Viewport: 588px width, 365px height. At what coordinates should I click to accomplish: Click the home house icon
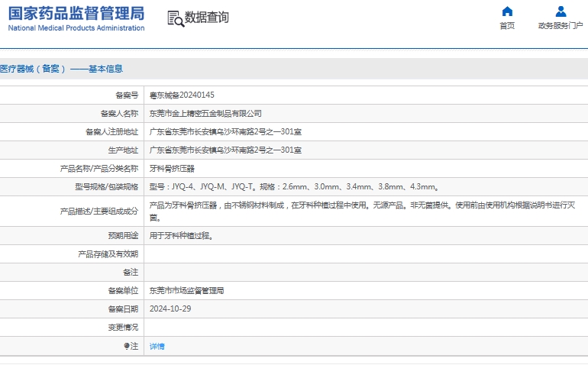pyautogui.click(x=507, y=11)
